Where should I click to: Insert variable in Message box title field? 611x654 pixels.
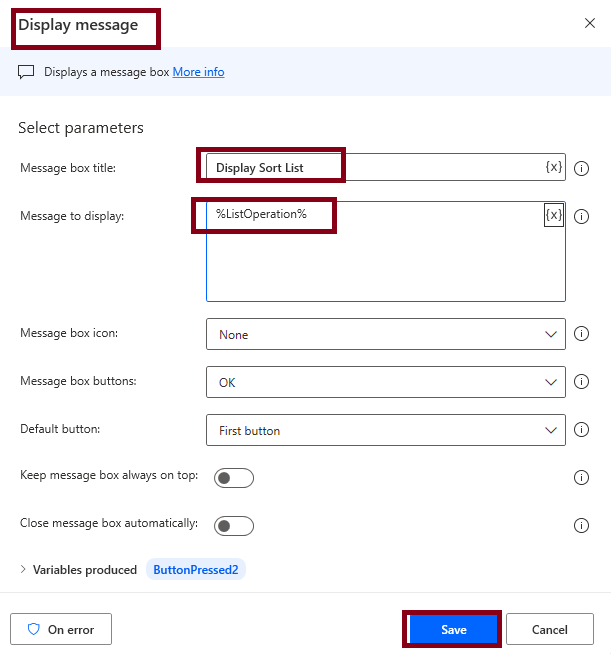[x=553, y=167]
